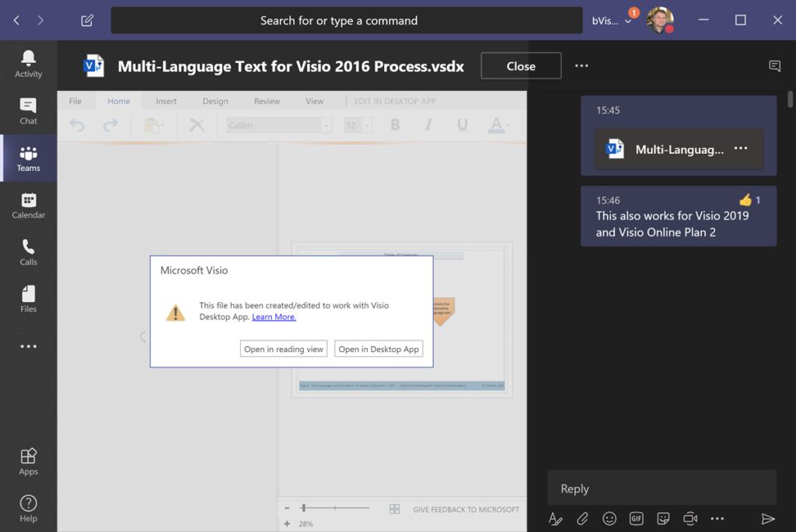
Task: Open the Review ribbon tab
Action: click(x=267, y=101)
